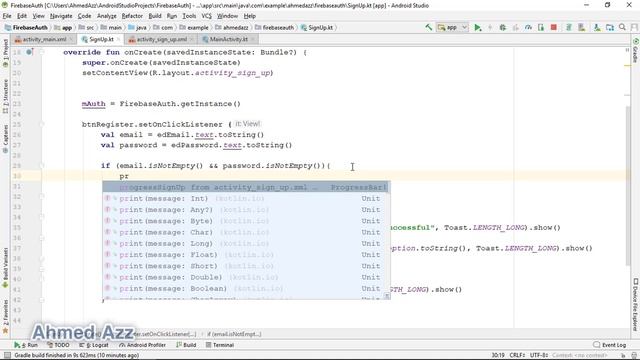Image resolution: width=640 pixels, height=360 pixels.
Task: Open the Android Profiler tab
Action: 142,345
